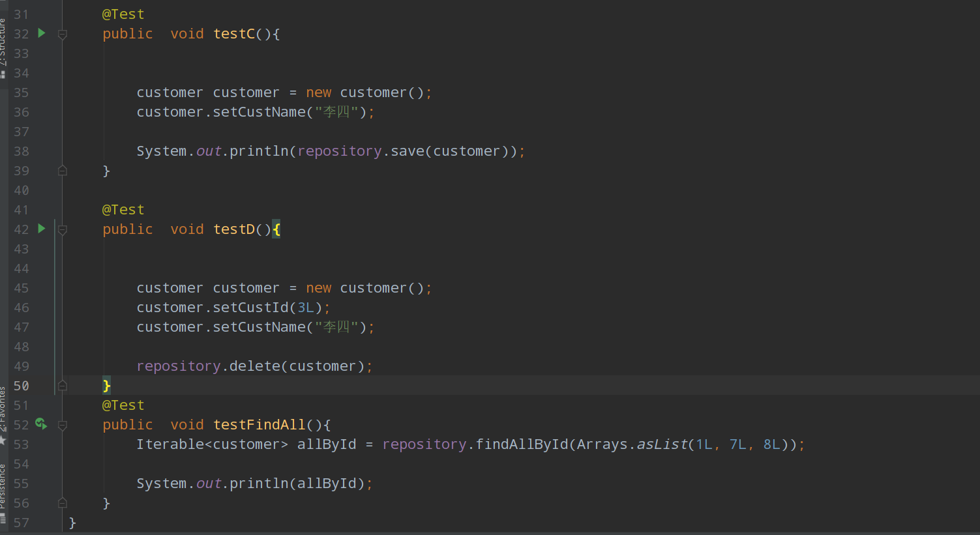Open the Favorites tool window tab
The height and width of the screenshot is (535, 980).
3,409
